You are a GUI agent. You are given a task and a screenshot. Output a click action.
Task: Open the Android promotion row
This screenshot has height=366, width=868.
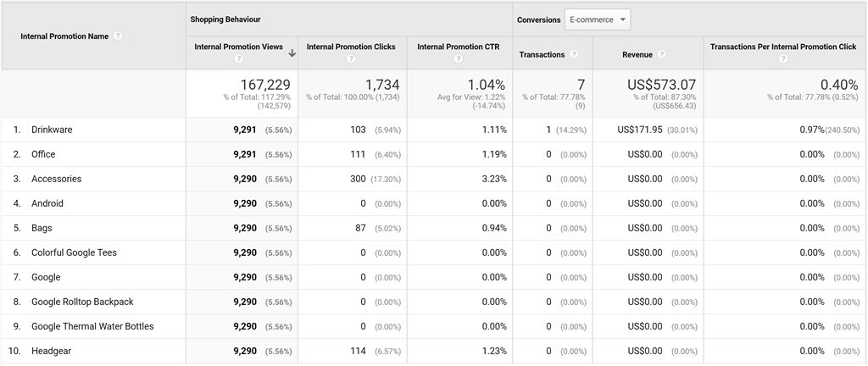pos(47,203)
